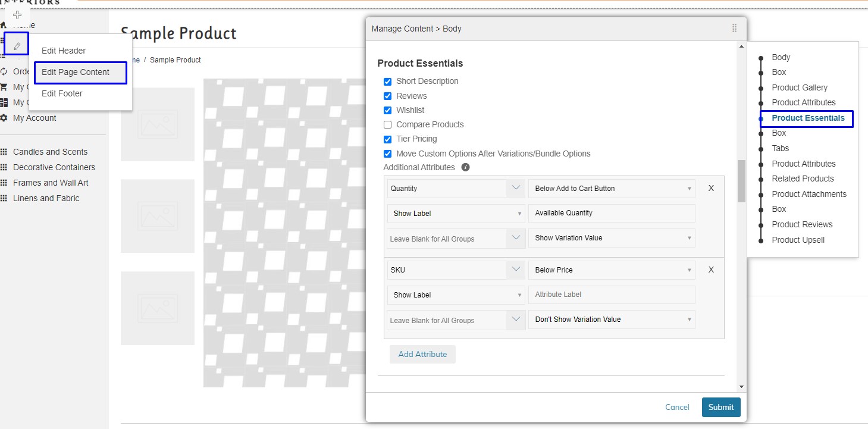The height and width of the screenshot is (429, 868).
Task: Toggle the Tier Pricing checkbox
Action: coord(387,139)
